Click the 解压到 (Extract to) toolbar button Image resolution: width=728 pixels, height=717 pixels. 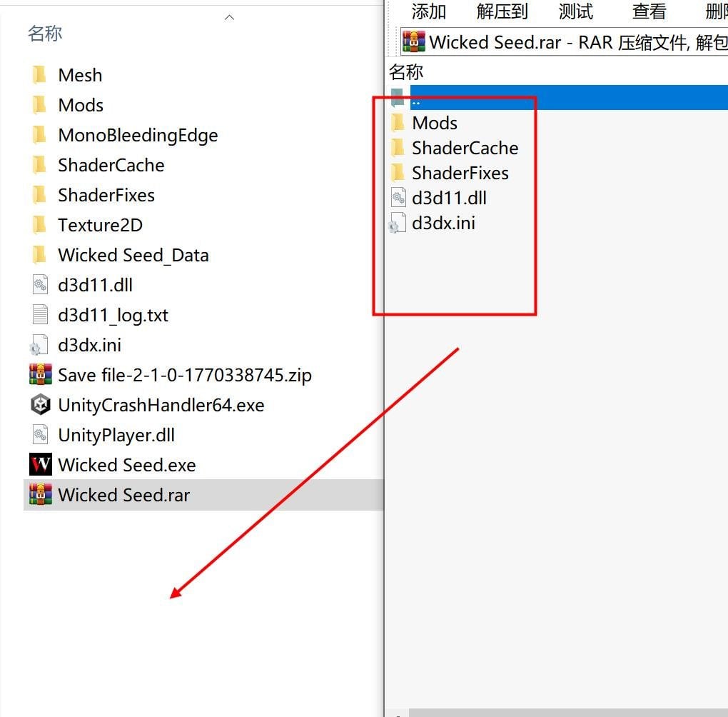pos(502,11)
